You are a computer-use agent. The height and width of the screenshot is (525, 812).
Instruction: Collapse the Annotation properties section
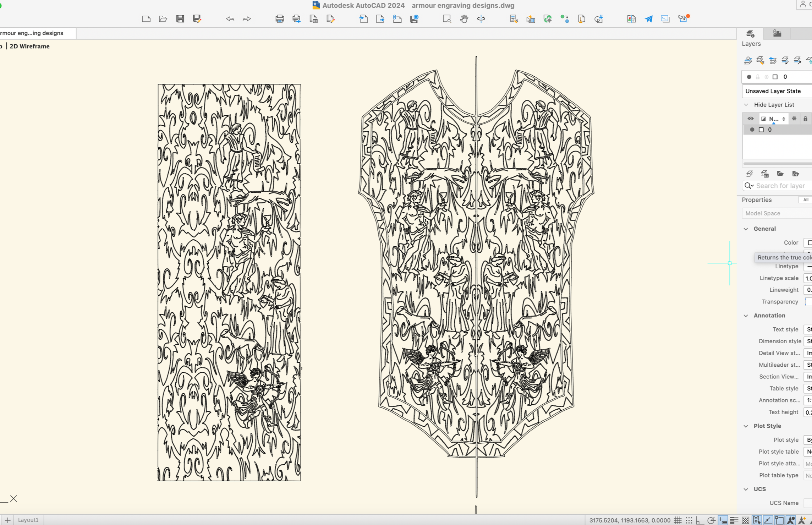(746, 316)
